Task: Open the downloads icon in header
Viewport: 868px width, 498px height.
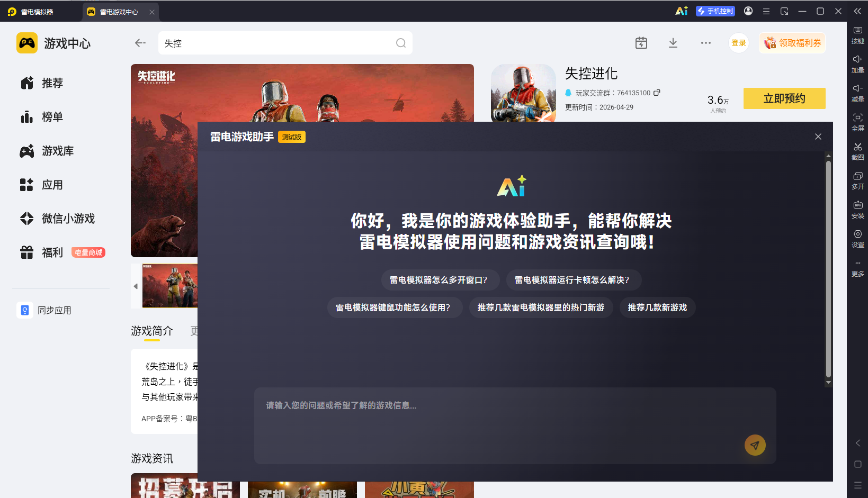Action: [673, 43]
